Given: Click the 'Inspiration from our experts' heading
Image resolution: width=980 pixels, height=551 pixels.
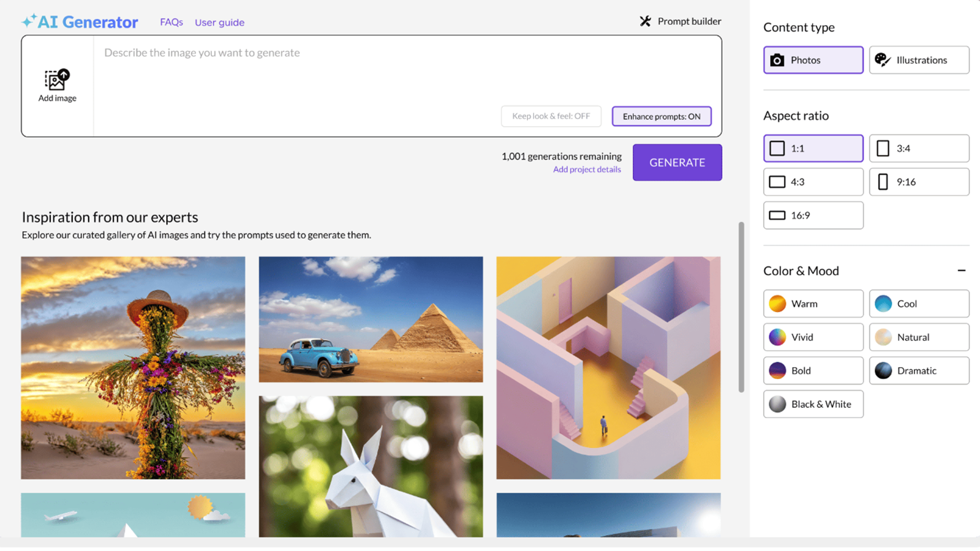Looking at the screenshot, I should click(x=110, y=217).
